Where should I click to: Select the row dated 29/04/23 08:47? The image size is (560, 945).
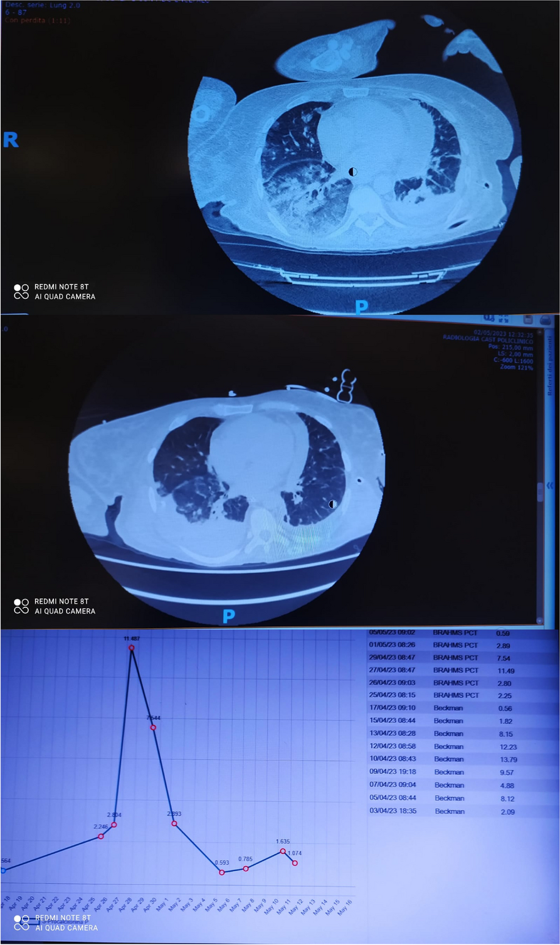click(462, 658)
